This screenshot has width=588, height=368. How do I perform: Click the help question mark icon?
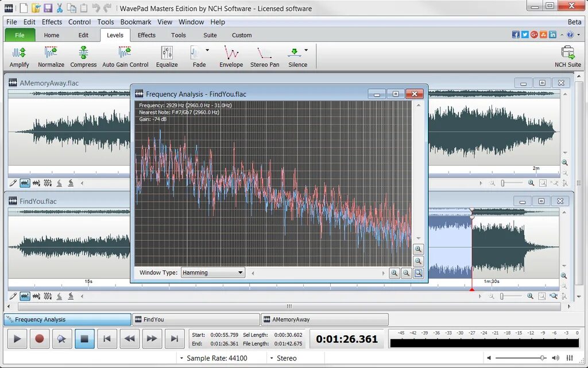tap(570, 34)
